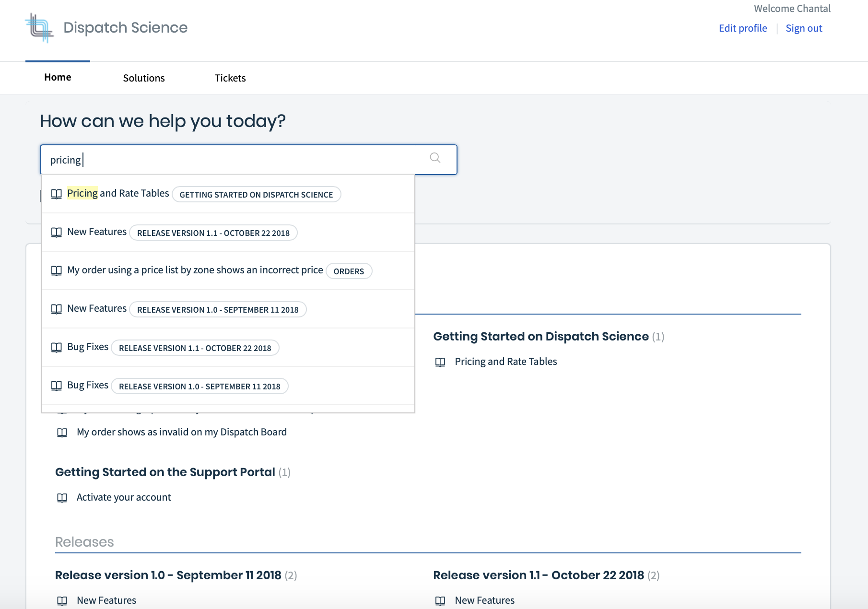Click the magnifying glass search icon
Screen dimensions: 868x609
pos(435,158)
